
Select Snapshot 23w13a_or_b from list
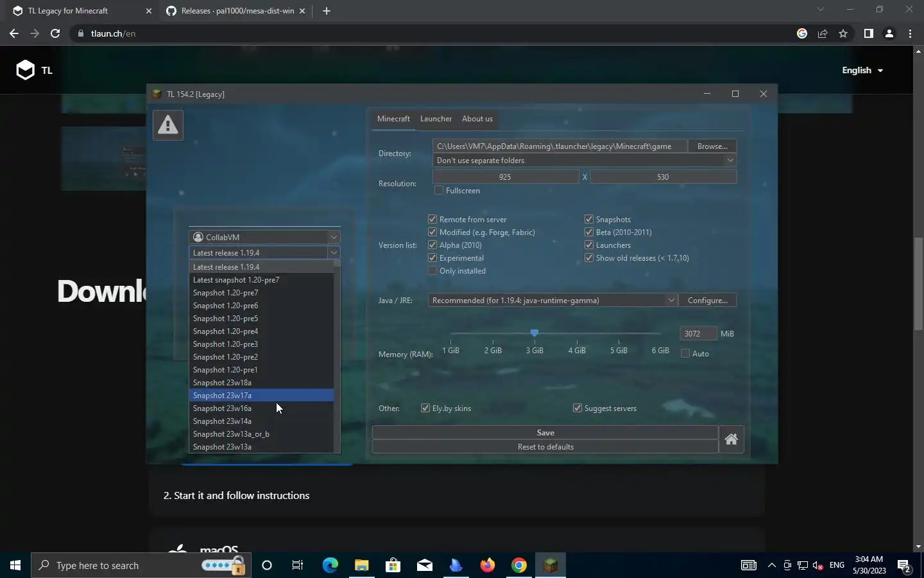[262, 433]
